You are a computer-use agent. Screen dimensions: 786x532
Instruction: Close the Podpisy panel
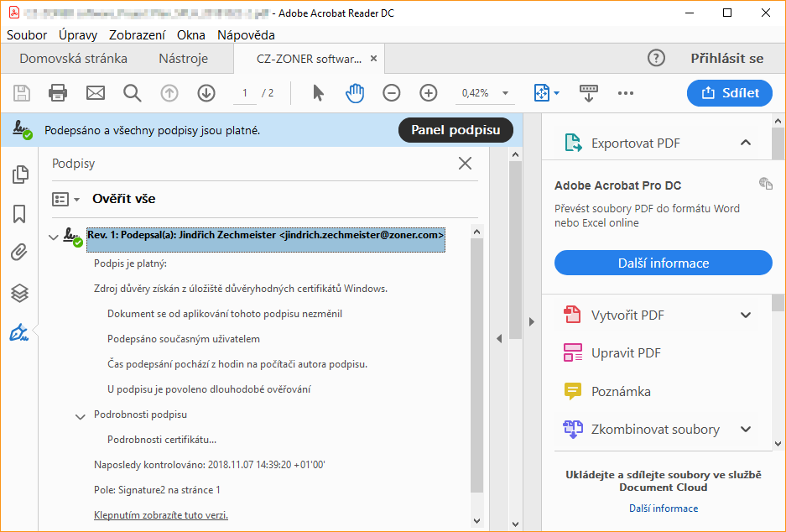point(466,163)
